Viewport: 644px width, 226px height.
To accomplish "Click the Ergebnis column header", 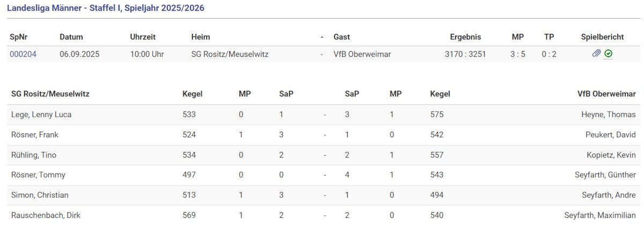I will (465, 37).
